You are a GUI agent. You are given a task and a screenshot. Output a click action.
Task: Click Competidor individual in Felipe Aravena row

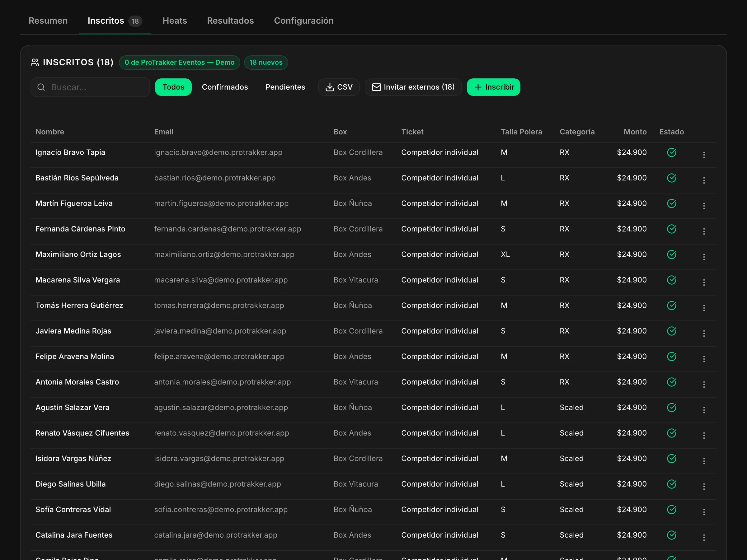tap(440, 357)
